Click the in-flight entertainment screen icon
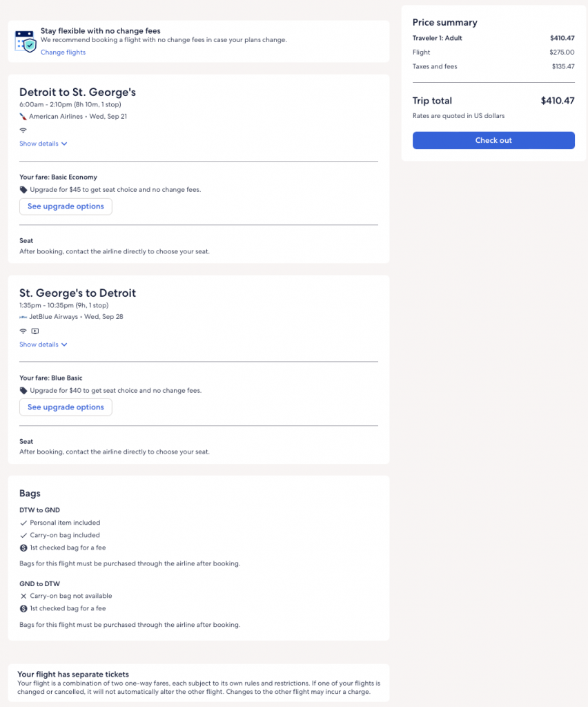 tap(35, 331)
